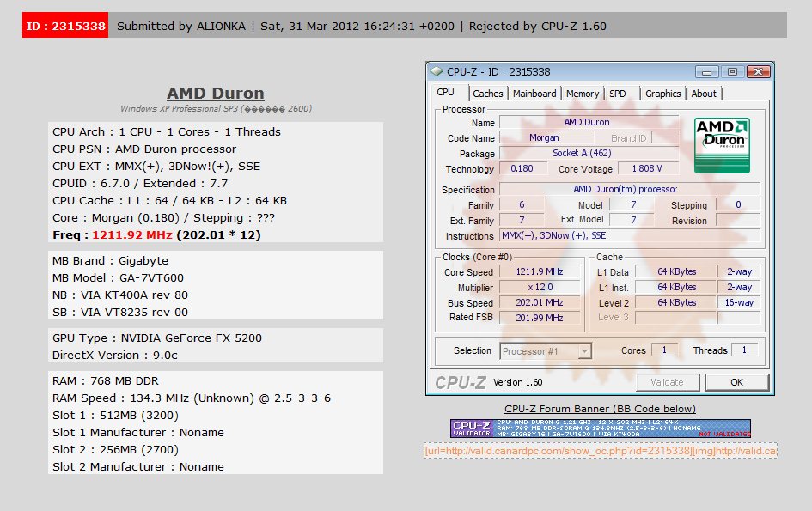Click the Bus Speed value 202.01 MHz

pos(540,303)
